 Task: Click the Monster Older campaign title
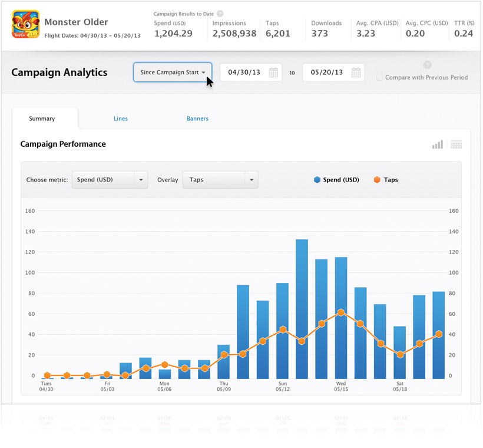(x=77, y=22)
